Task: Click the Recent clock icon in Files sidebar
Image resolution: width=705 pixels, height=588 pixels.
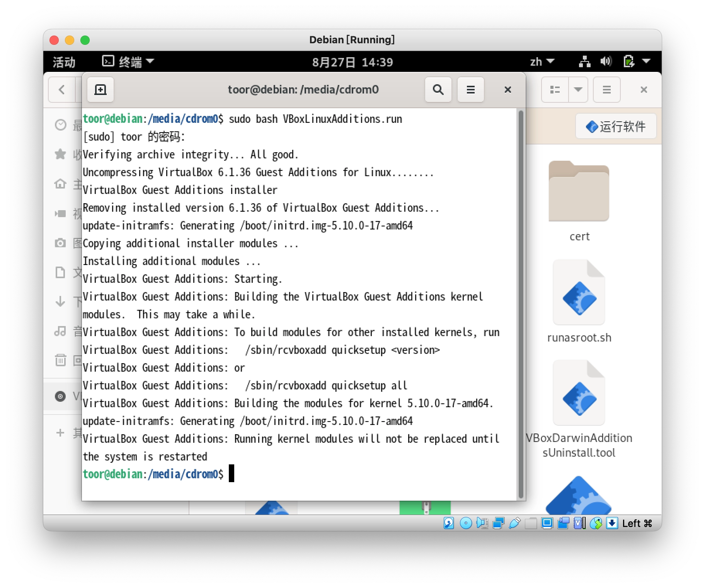Action: click(60, 125)
